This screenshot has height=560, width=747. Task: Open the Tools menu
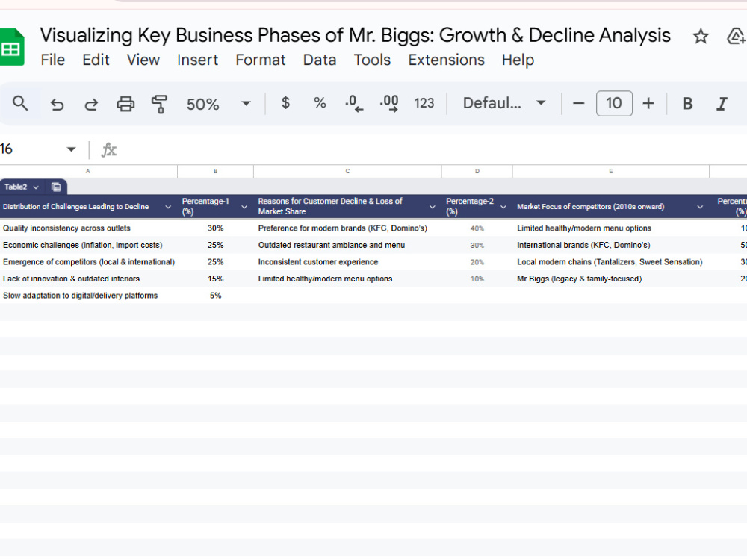tap(372, 60)
